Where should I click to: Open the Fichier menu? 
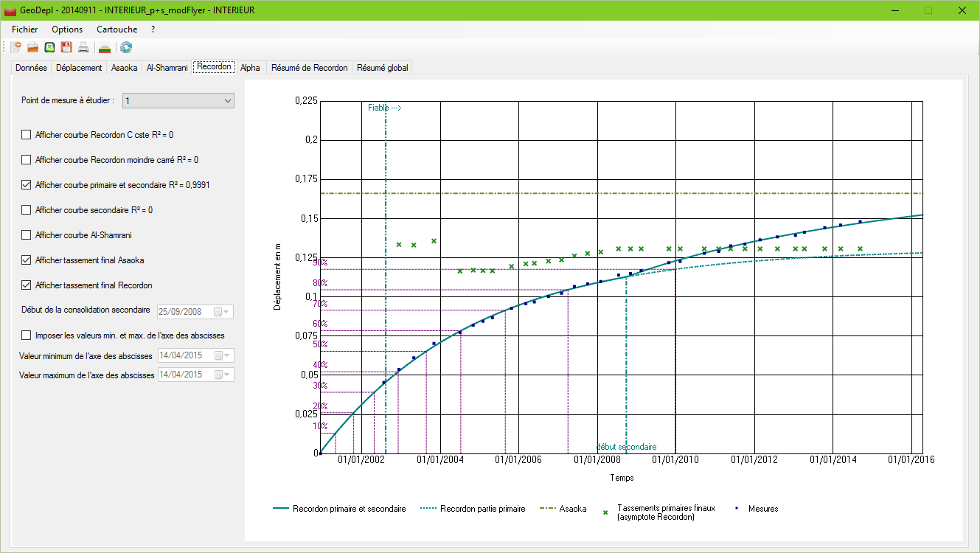click(x=25, y=29)
